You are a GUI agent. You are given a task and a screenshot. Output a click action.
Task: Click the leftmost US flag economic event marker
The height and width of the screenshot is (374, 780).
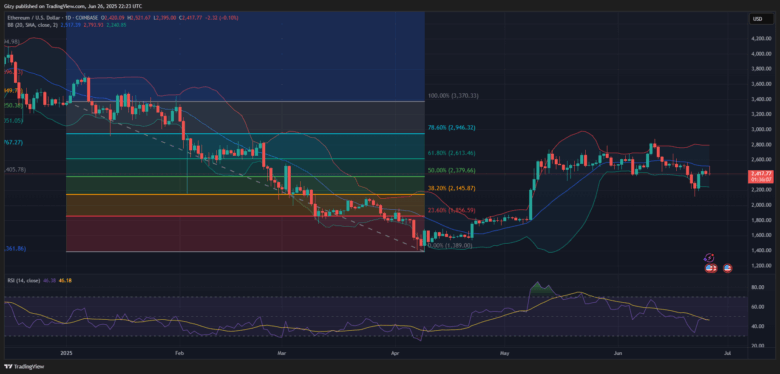[709, 268]
